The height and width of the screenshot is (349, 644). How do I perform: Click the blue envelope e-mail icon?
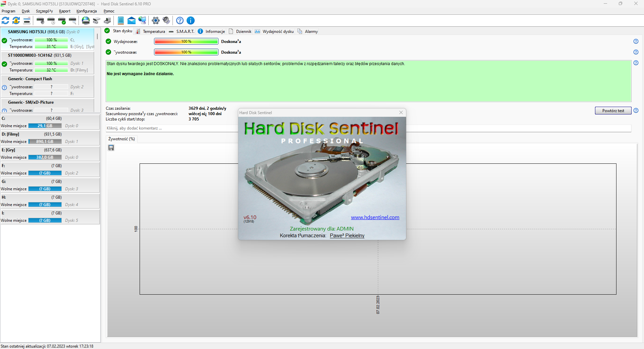[132, 20]
